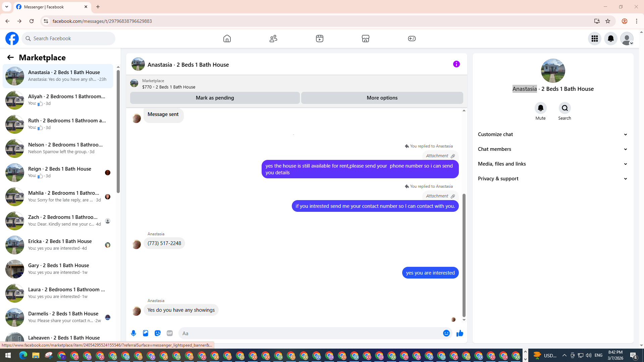
Task: Open More options for the listing
Action: point(382,98)
